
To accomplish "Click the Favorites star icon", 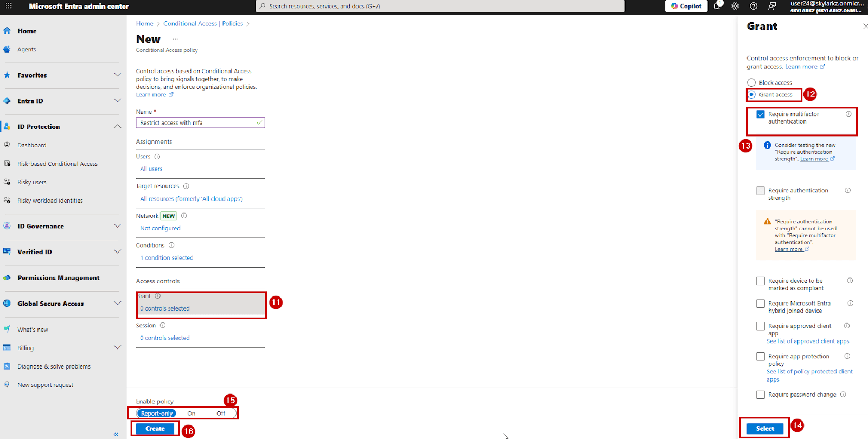I will point(7,75).
